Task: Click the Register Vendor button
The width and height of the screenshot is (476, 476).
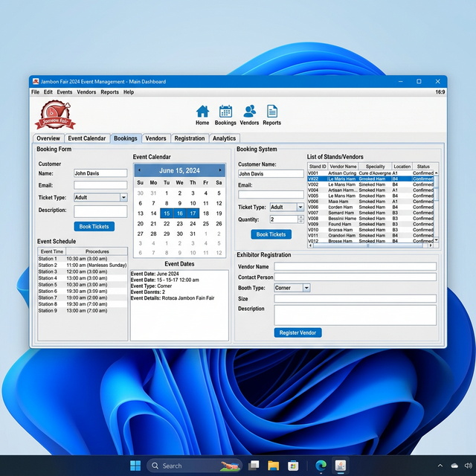Action: 297,332
